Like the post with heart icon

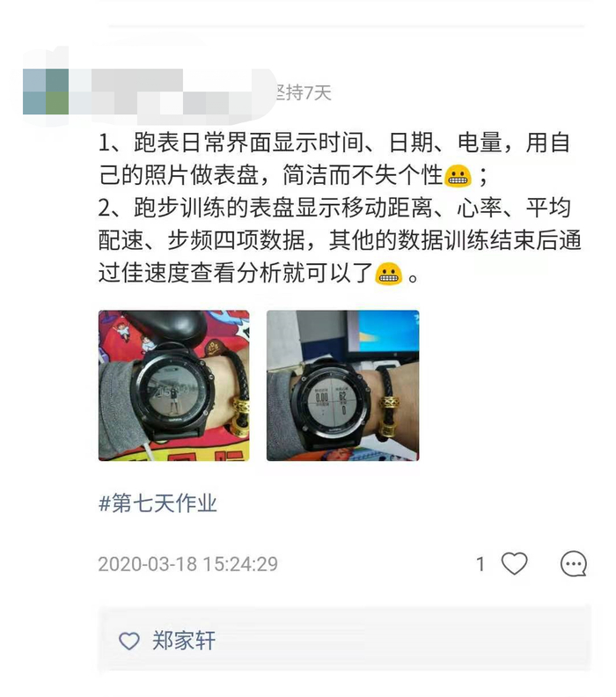coord(514,563)
